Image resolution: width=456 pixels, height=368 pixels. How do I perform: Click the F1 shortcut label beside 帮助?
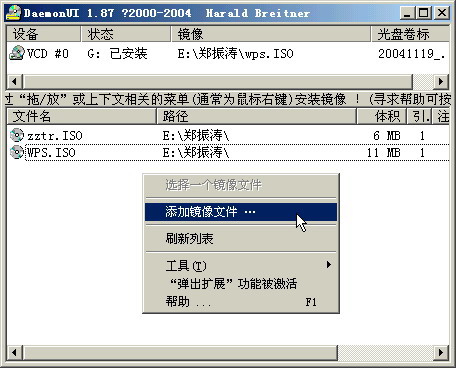tap(311, 302)
